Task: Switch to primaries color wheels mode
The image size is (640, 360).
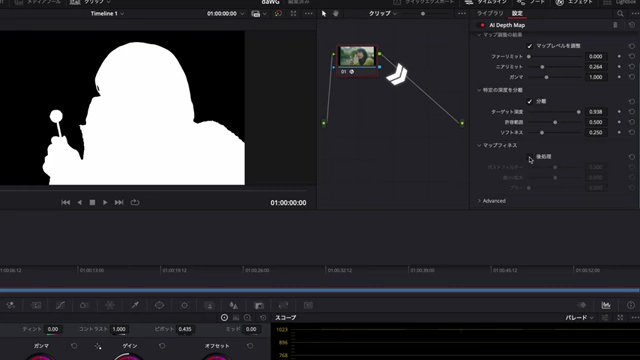Action: [224, 318]
